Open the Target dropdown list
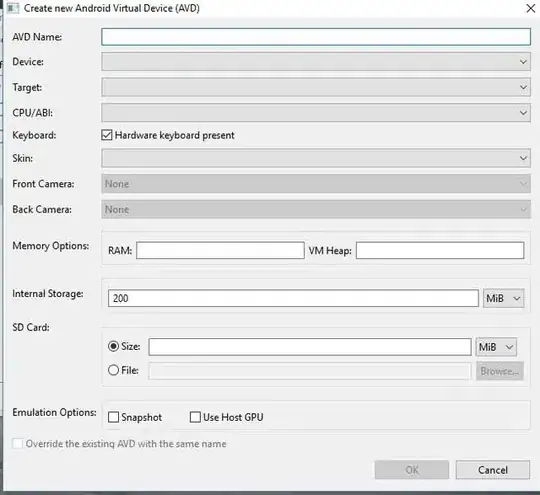This screenshot has height=495, width=540. pyautogui.click(x=316, y=87)
